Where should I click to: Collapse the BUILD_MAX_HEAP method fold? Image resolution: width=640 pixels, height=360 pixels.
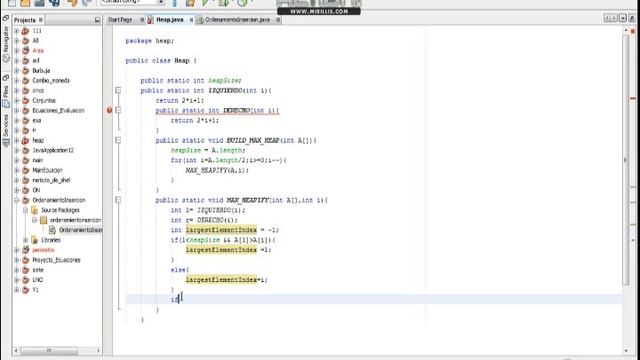click(118, 140)
